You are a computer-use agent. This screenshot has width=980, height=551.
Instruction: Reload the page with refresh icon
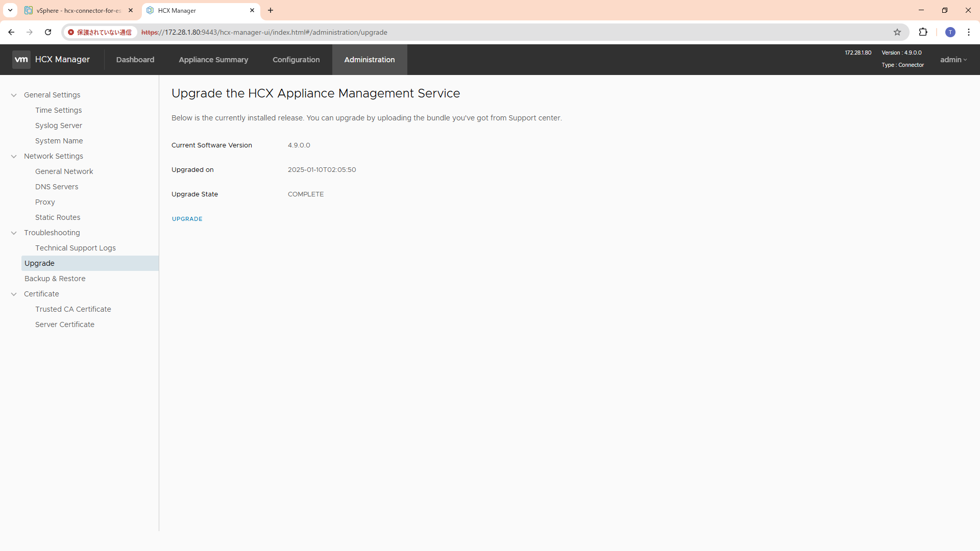48,32
